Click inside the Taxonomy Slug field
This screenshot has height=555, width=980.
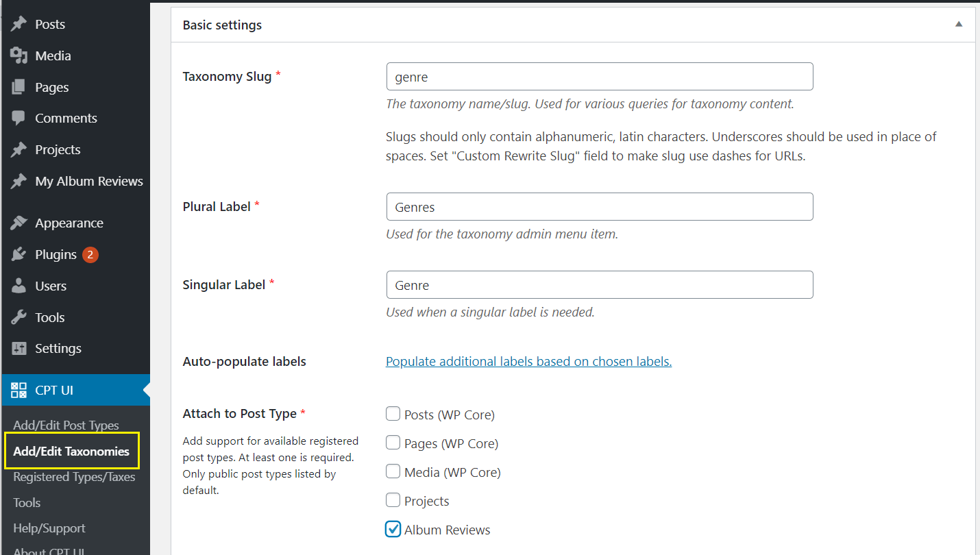coord(600,76)
